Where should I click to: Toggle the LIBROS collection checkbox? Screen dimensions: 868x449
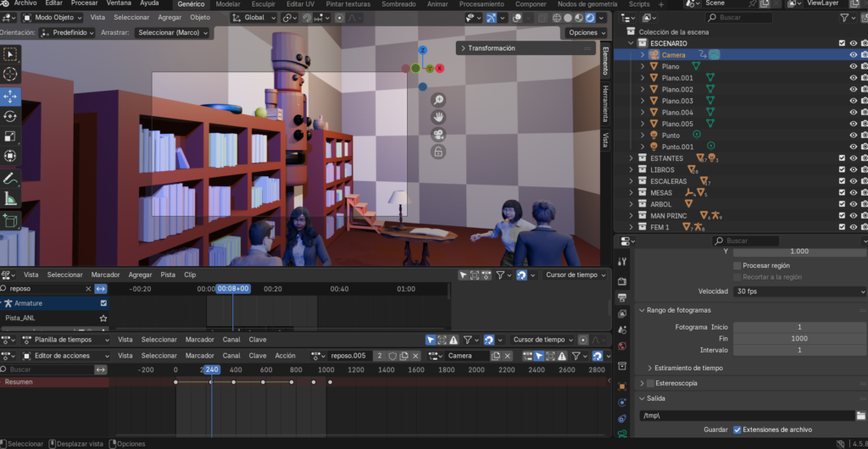[842, 169]
